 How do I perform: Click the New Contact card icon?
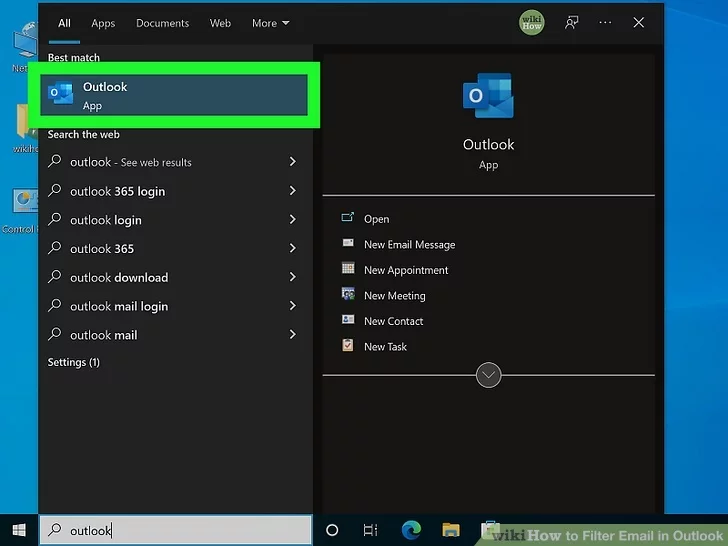[x=348, y=319]
